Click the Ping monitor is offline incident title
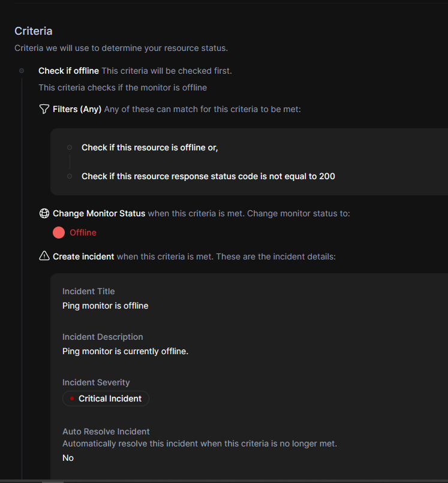This screenshot has height=483, width=448. [x=105, y=306]
